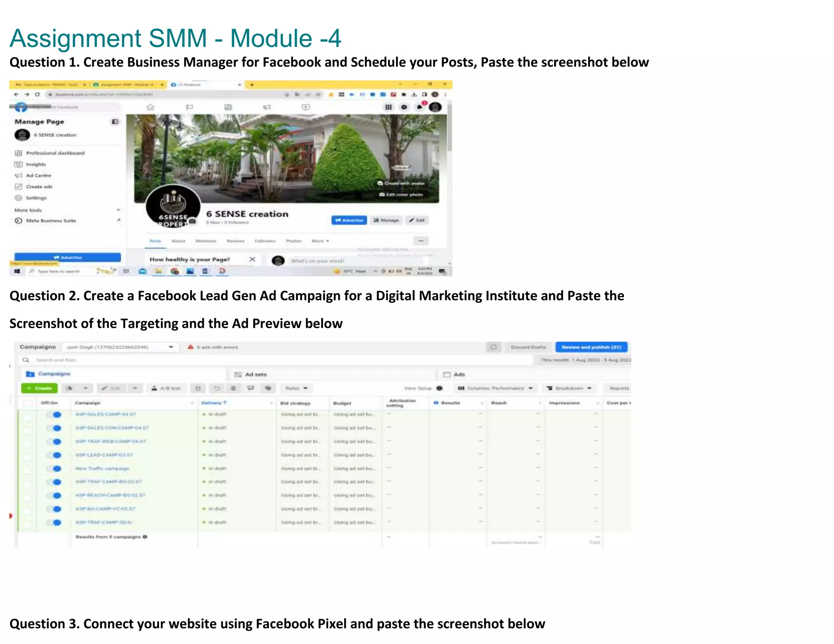Screen dimensions: 834x644
Task: Click the tag icon in campaigns toolbar
Action: 268,388
